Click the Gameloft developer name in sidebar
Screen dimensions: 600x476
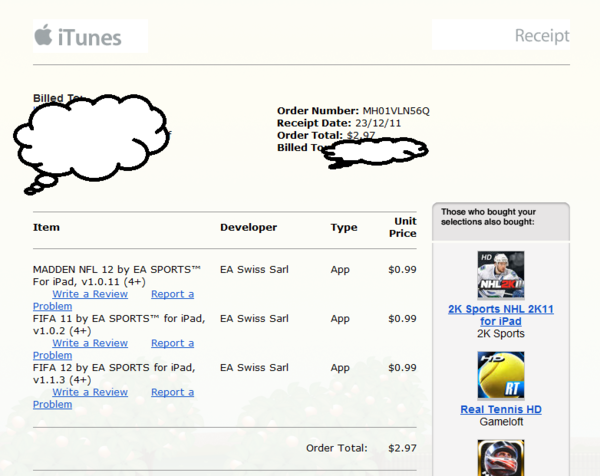pos(501,423)
